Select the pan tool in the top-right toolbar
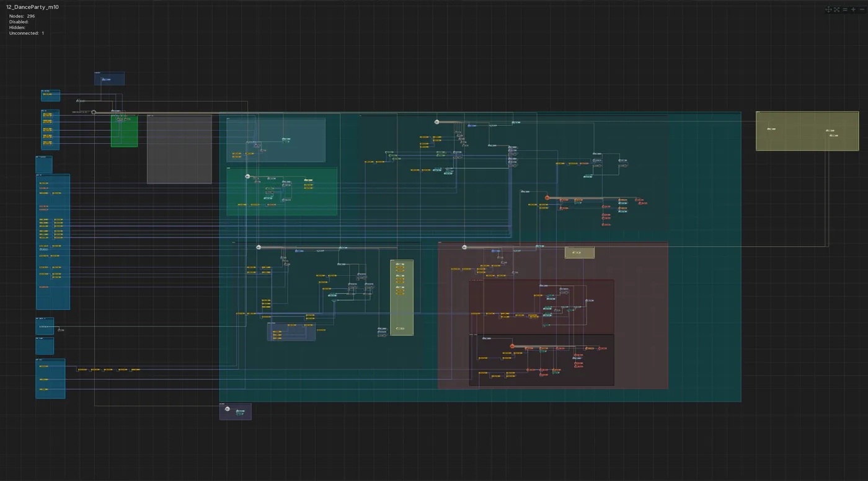Screen dimensions: 868x481 tap(828, 9)
